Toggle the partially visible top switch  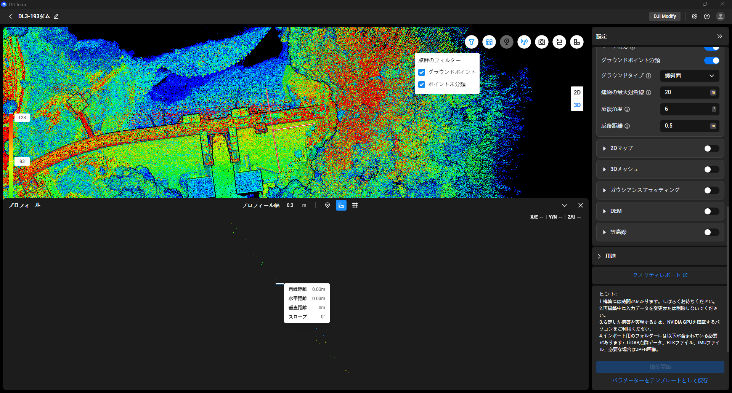click(711, 48)
